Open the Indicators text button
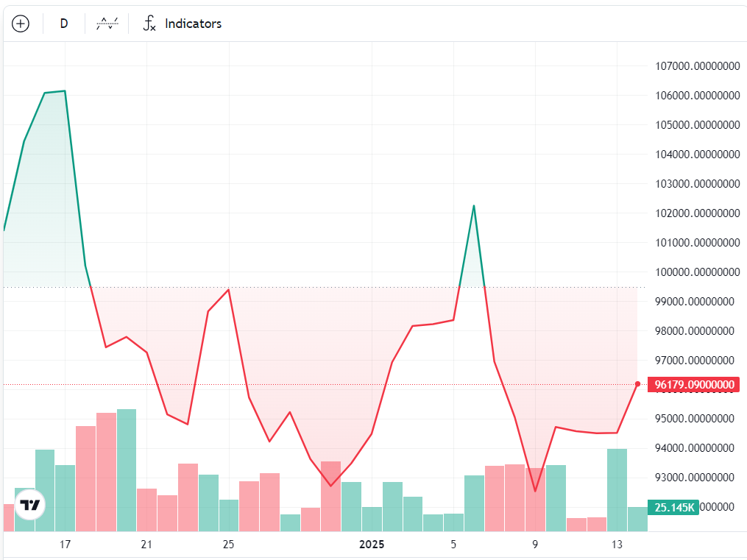The image size is (747, 560). tap(193, 24)
